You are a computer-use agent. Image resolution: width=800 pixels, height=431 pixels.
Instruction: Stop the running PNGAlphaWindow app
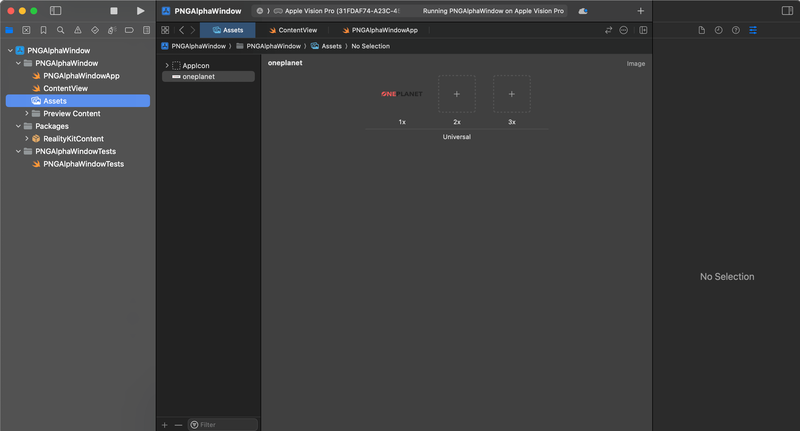[x=114, y=11]
